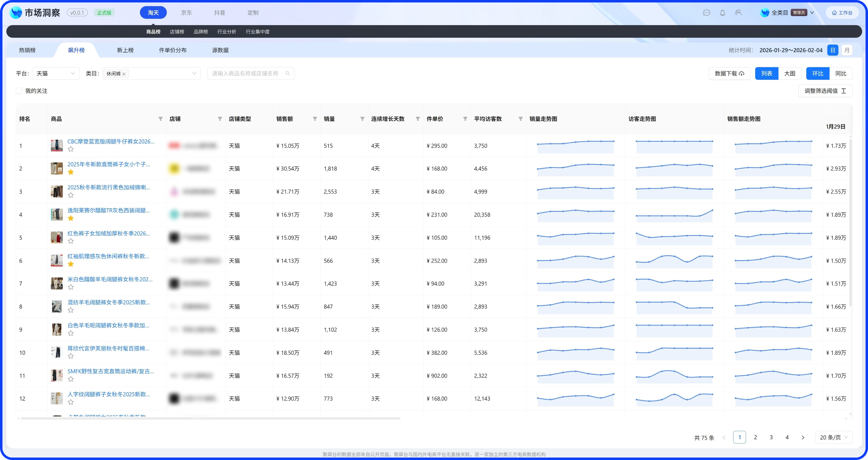Image resolution: width=868 pixels, height=460 pixels.
Task: Click the 数据下载 button
Action: pyautogui.click(x=729, y=74)
